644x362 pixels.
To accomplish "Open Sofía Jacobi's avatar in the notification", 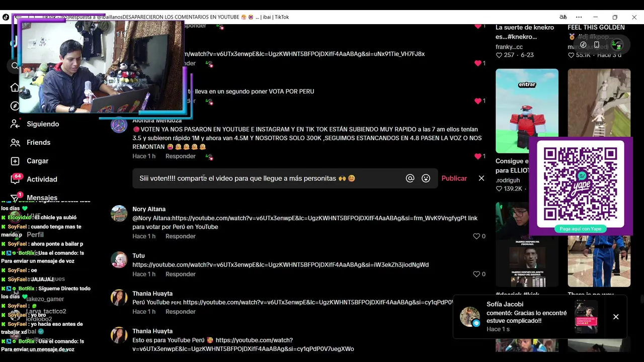I will (469, 317).
